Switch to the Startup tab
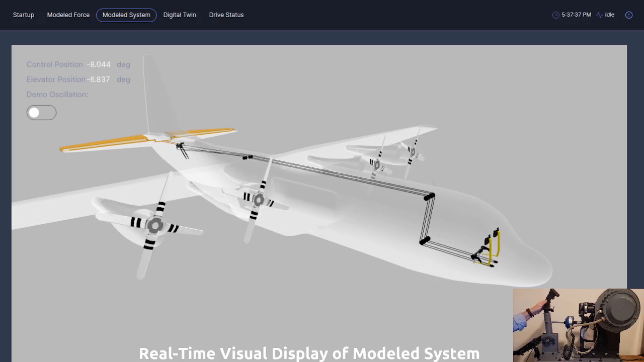Viewport: 644px width, 362px height. [x=24, y=15]
